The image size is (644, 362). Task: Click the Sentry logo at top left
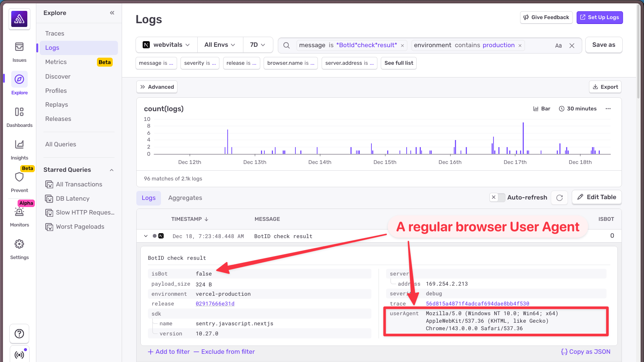coord(19,19)
